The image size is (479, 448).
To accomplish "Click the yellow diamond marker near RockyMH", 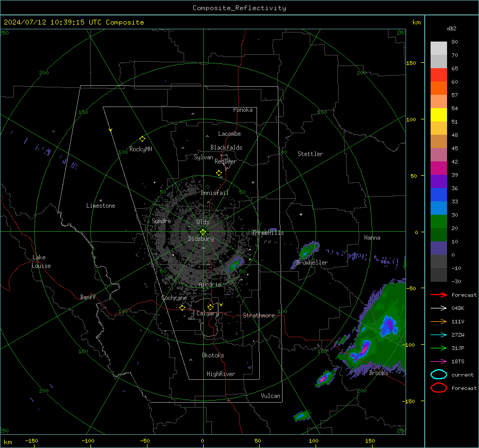I will (x=142, y=139).
